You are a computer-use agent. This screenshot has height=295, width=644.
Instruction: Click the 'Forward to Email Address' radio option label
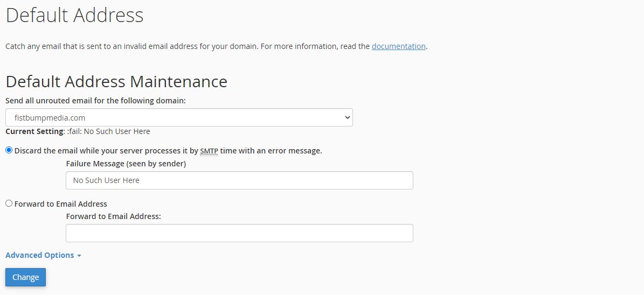(61, 204)
